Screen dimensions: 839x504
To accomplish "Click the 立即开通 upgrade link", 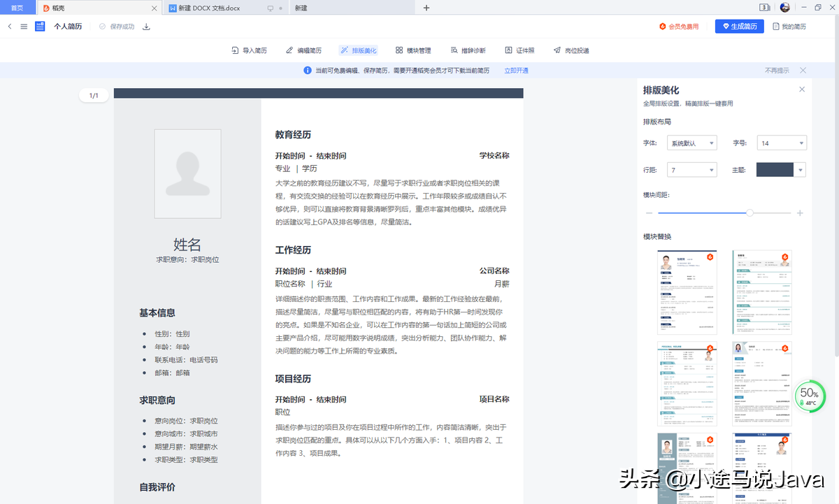I will [x=515, y=70].
